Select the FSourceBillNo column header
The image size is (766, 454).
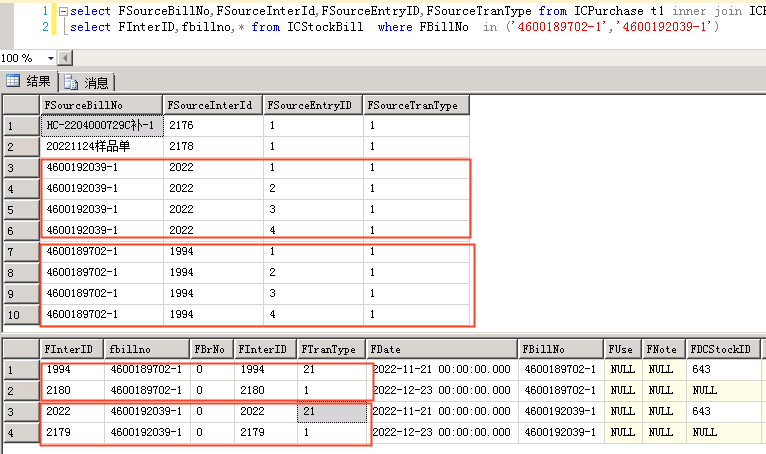pyautogui.click(x=100, y=105)
